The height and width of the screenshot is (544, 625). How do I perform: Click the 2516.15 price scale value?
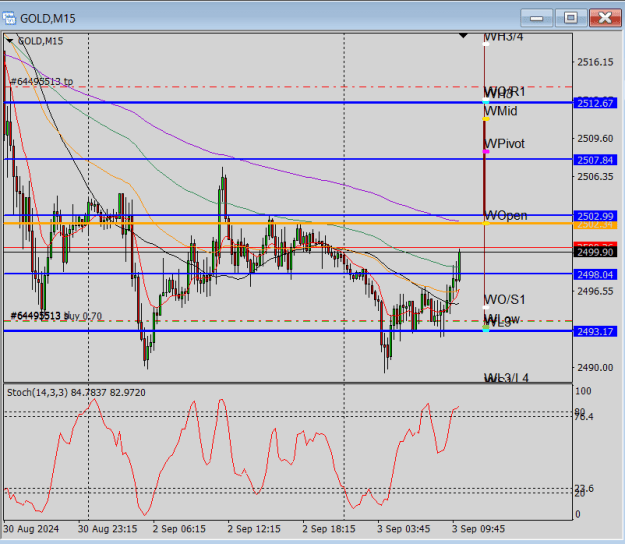[595, 62]
